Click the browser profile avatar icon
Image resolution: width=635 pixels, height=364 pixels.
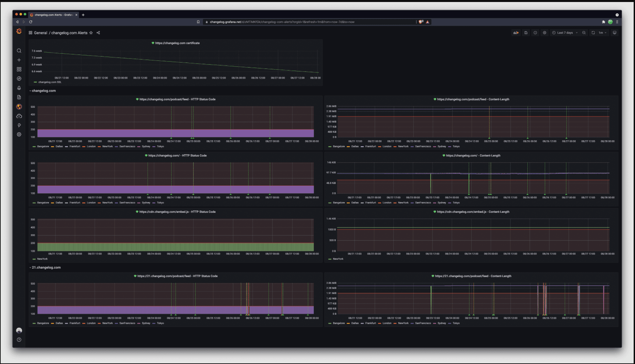pos(610,22)
